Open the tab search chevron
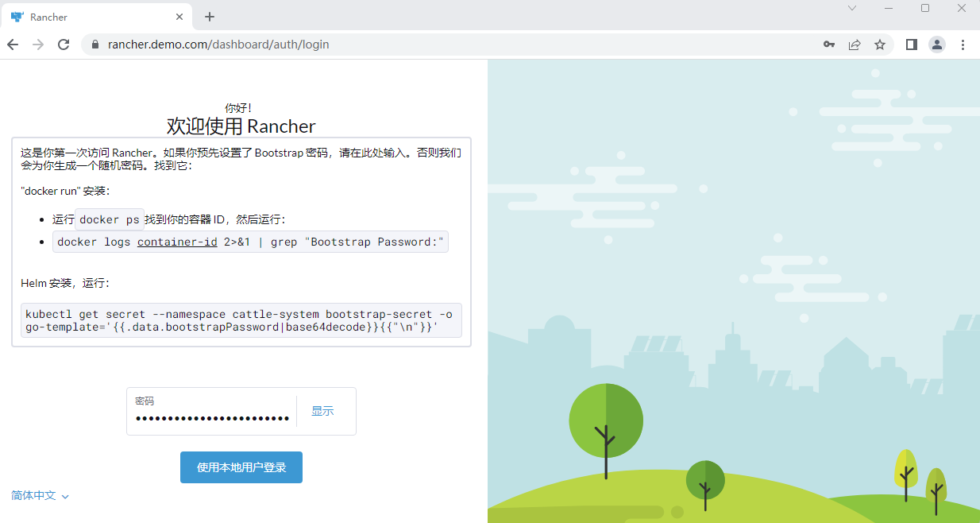The width and height of the screenshot is (980, 523). click(x=852, y=8)
